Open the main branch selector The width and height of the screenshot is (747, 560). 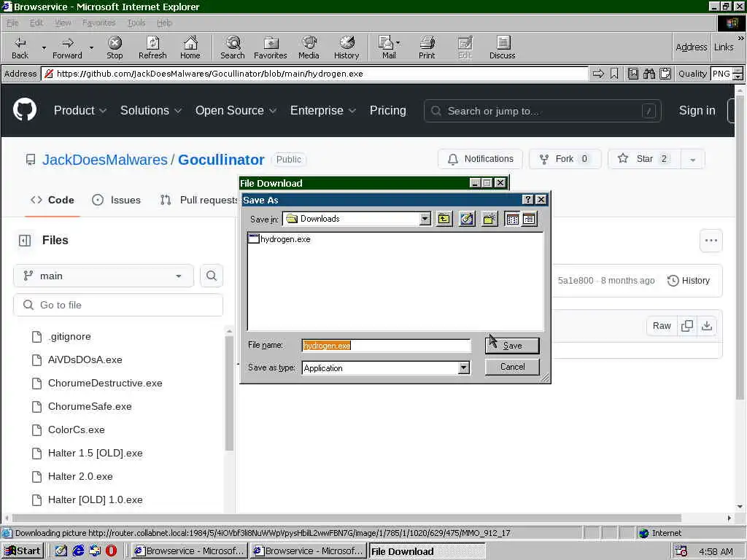pos(104,276)
